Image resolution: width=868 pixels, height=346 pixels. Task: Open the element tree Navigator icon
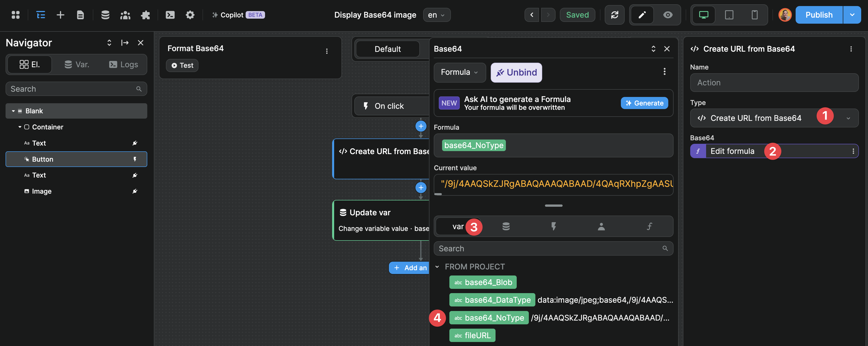40,15
